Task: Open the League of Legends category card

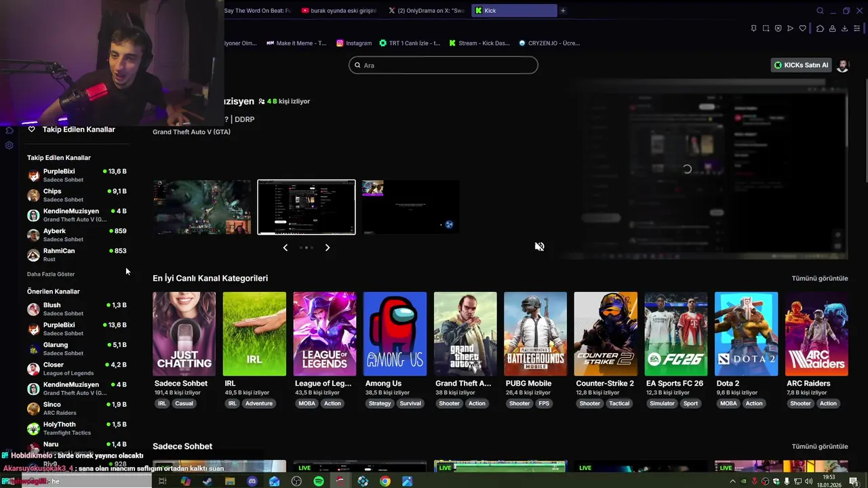Action: 325,334
